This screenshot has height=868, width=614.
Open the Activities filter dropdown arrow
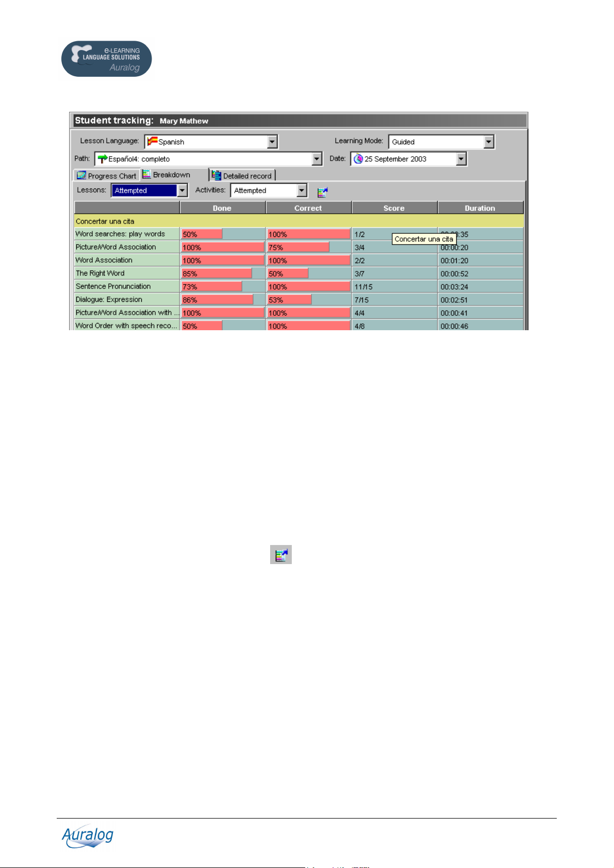[x=302, y=191]
